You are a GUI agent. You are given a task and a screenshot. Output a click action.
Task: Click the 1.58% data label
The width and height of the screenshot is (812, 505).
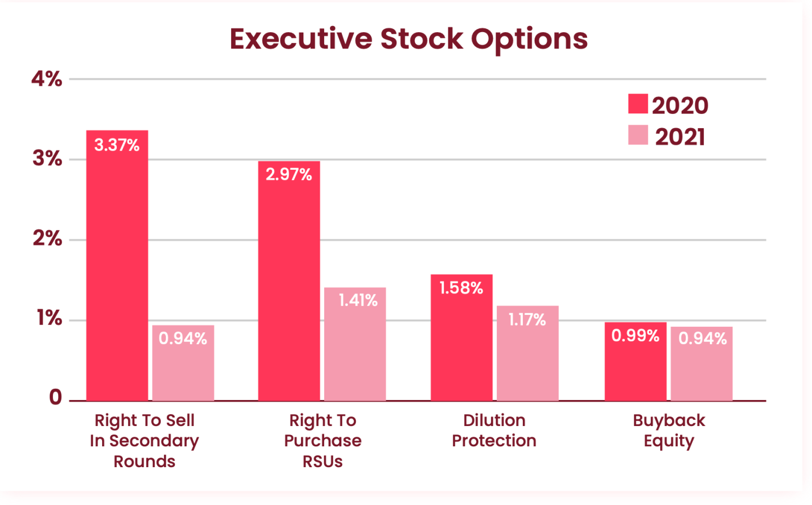click(461, 288)
